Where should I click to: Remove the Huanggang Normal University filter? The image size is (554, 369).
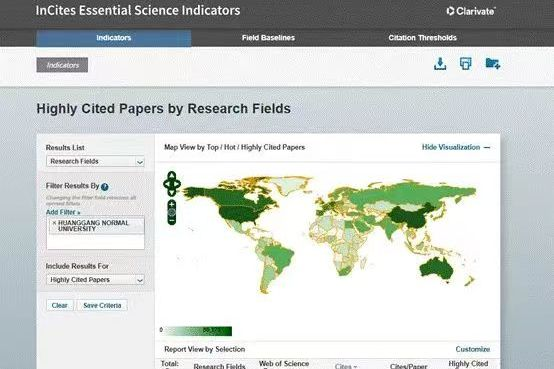(54, 223)
